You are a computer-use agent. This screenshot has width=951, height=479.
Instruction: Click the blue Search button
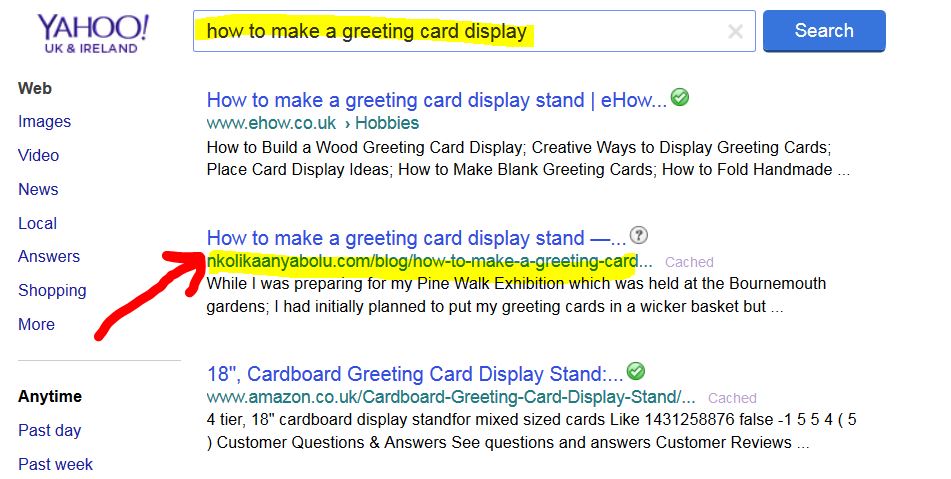(824, 31)
